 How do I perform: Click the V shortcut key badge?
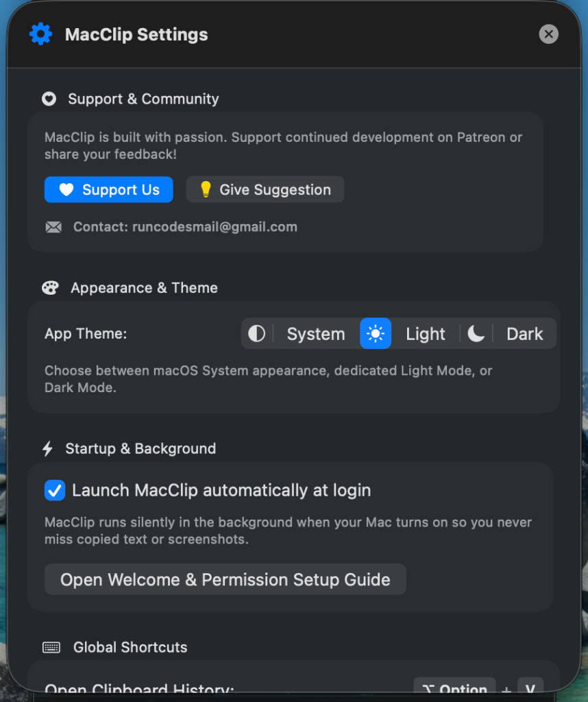pos(530,686)
